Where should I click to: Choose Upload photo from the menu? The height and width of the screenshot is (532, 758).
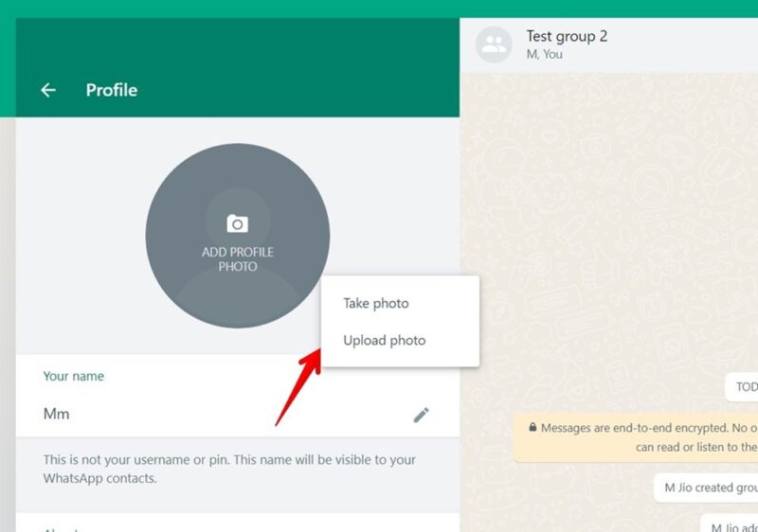(385, 341)
